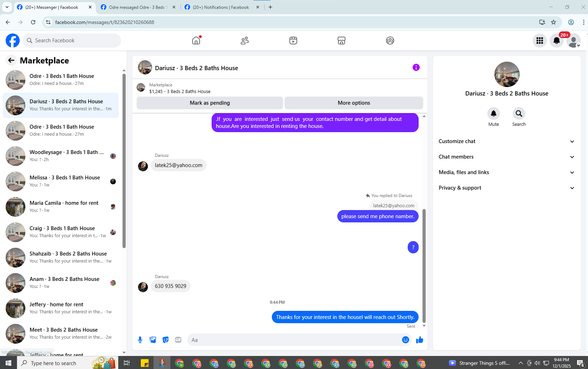The width and height of the screenshot is (588, 369).
Task: Open the tab search dropdown arrow in Chrome
Action: click(x=7, y=7)
